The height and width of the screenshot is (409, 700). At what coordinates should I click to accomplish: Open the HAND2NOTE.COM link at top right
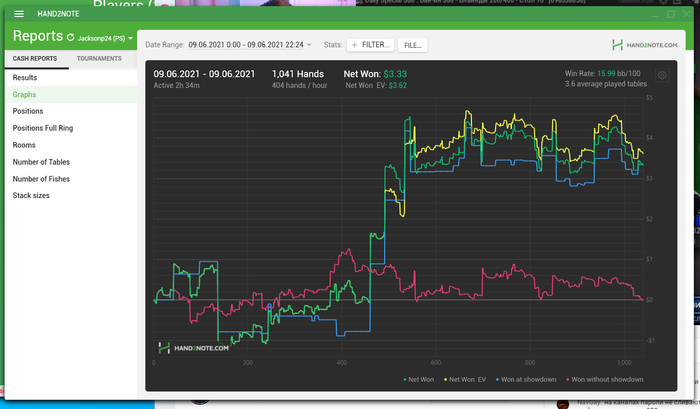(645, 45)
